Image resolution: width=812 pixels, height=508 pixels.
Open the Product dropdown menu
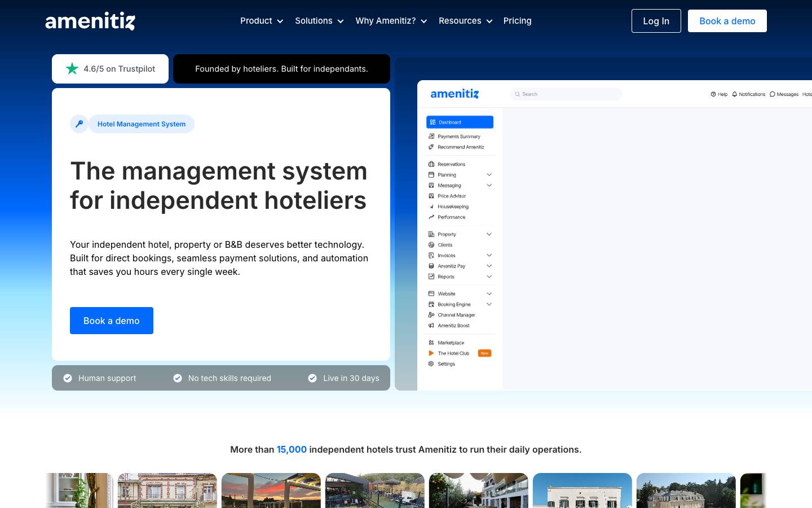pyautogui.click(x=262, y=21)
